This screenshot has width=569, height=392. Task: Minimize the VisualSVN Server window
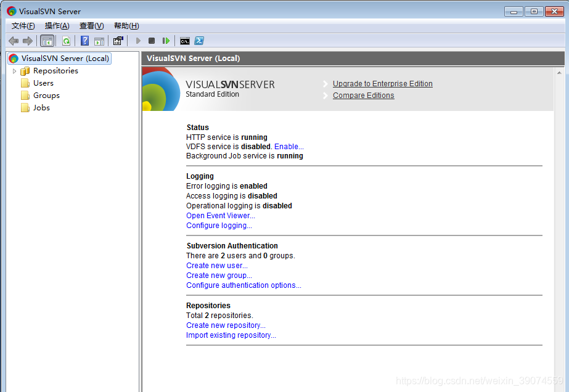coord(514,12)
